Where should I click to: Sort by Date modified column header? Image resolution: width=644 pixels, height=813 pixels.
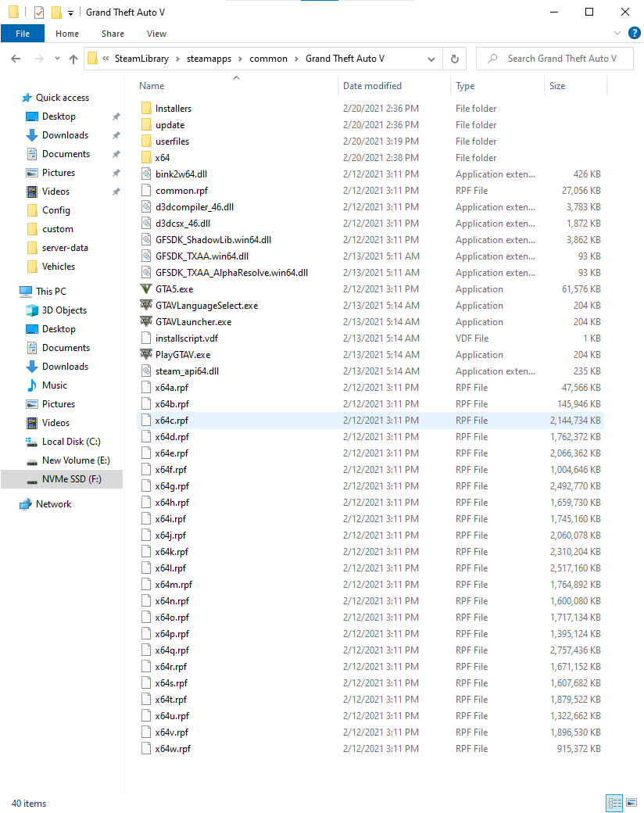point(394,86)
